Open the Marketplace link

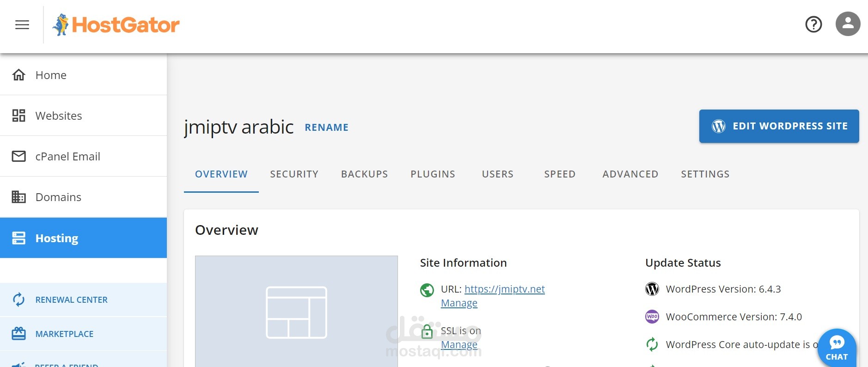click(x=83, y=334)
